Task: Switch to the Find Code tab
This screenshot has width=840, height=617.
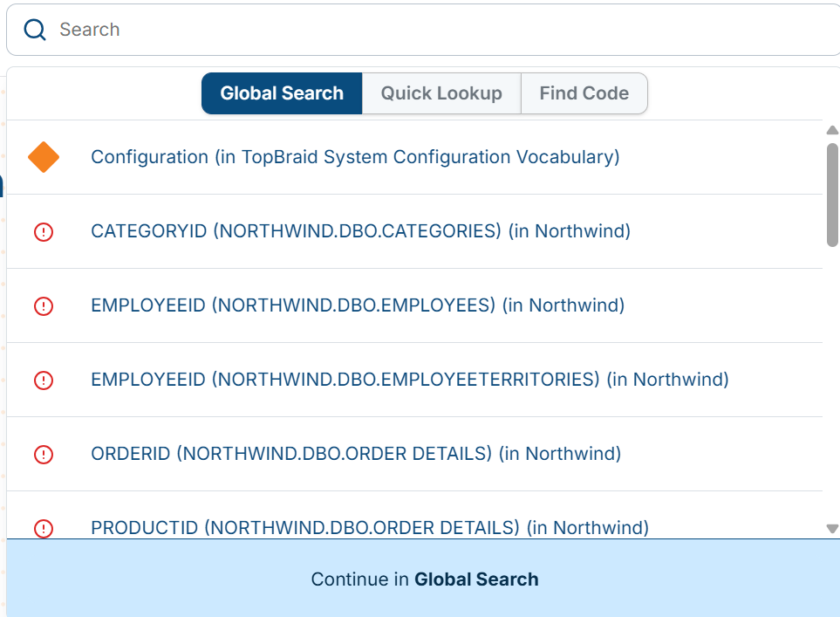Action: [584, 93]
